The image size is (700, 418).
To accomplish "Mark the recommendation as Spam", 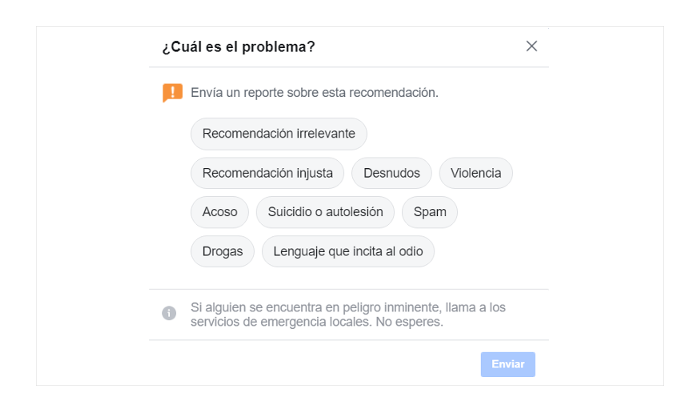I will click(430, 212).
